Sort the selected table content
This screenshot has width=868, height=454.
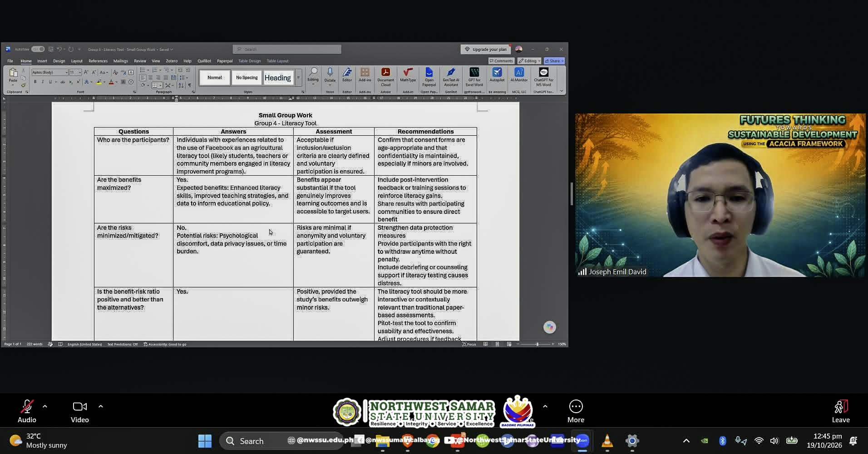click(x=181, y=85)
